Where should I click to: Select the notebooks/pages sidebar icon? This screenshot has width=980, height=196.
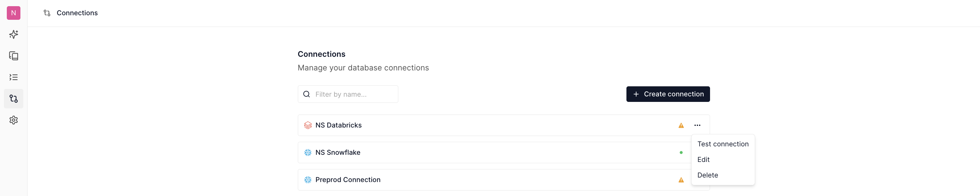[x=14, y=56]
